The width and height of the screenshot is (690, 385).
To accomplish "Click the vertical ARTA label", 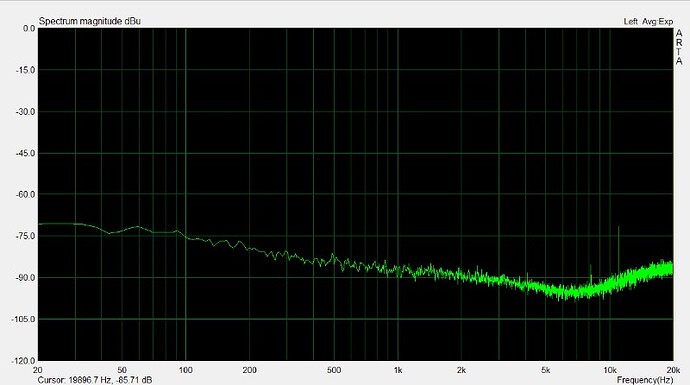I will click(x=679, y=48).
